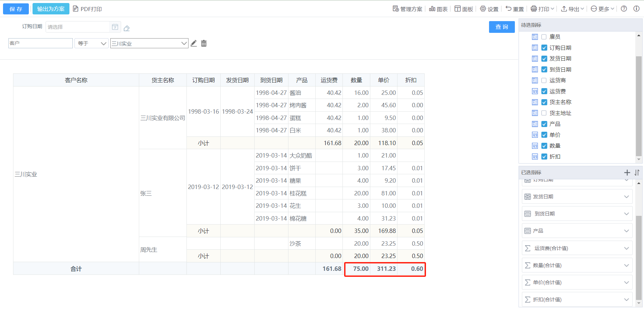
Task: Click the 保存 button
Action: 16,9
